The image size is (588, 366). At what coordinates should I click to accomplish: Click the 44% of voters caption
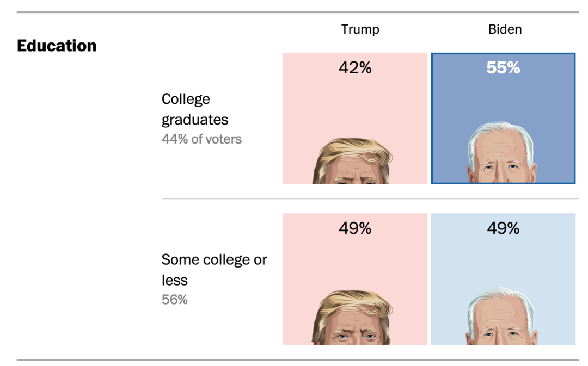click(201, 139)
